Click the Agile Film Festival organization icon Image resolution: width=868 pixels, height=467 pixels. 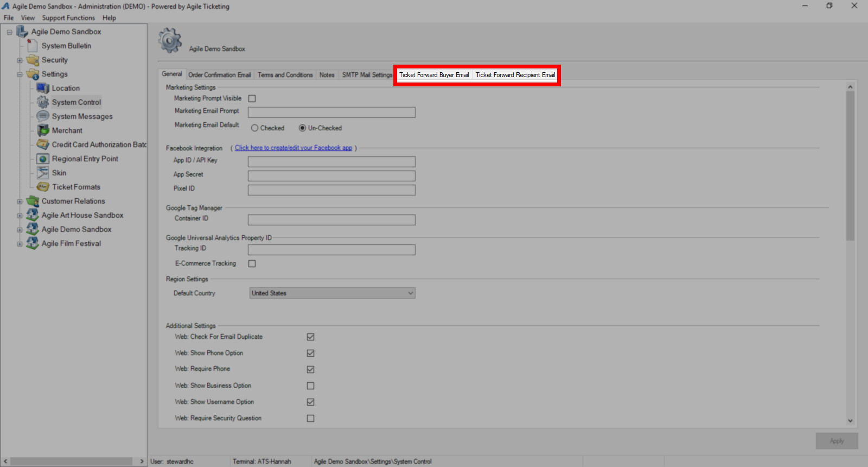click(33, 243)
